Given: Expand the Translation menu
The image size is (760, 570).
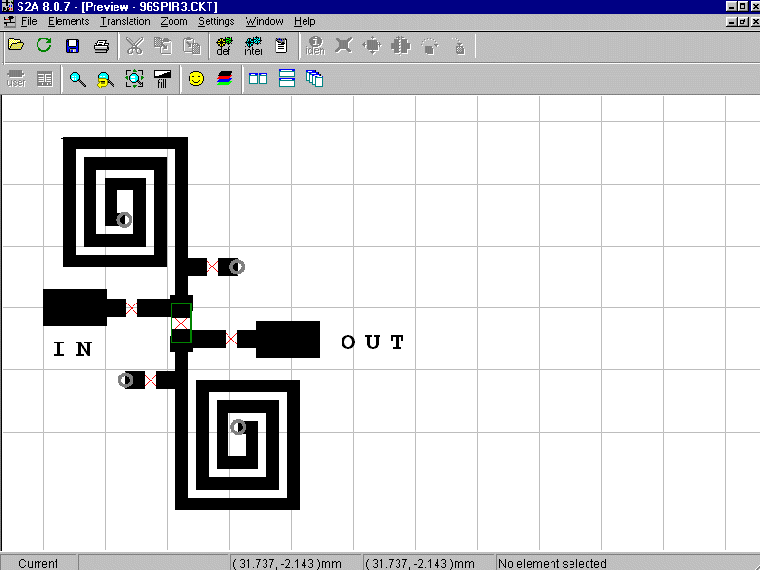Looking at the screenshot, I should point(125,21).
